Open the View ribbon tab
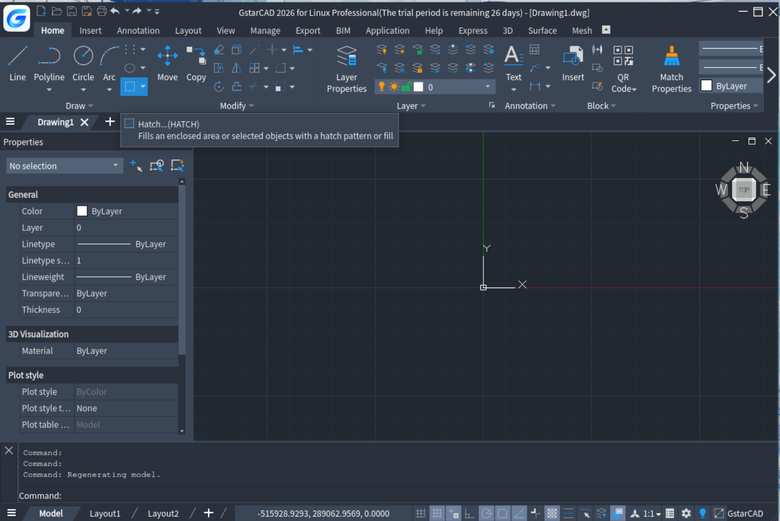Screen dimensions: 780x521 click(x=226, y=30)
